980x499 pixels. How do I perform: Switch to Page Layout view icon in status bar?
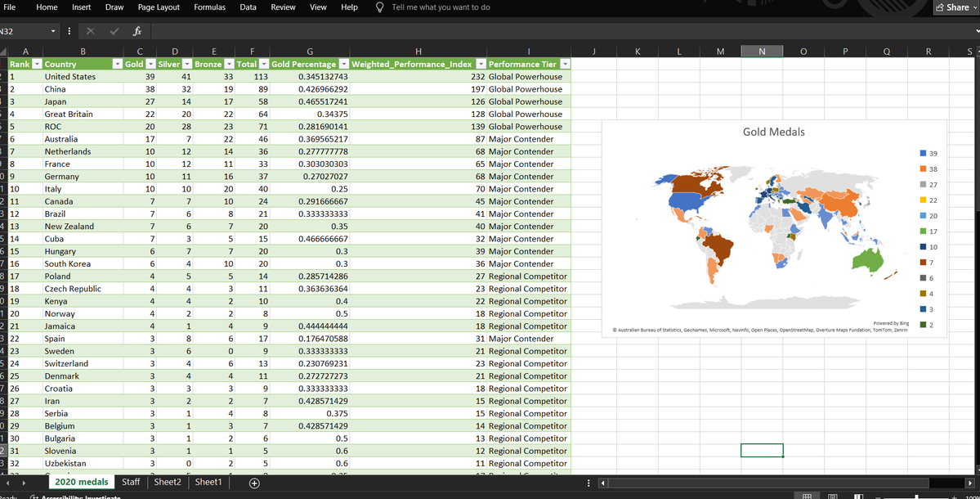tap(833, 497)
